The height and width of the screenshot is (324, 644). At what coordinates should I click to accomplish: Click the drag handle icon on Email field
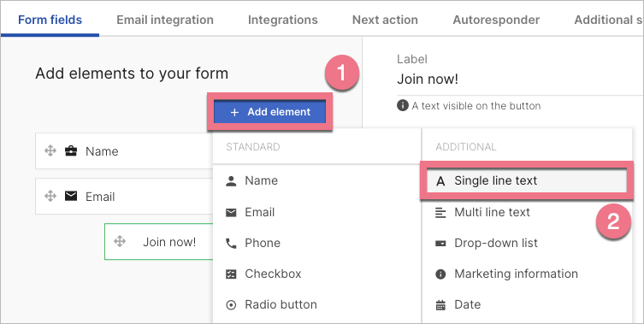50,196
